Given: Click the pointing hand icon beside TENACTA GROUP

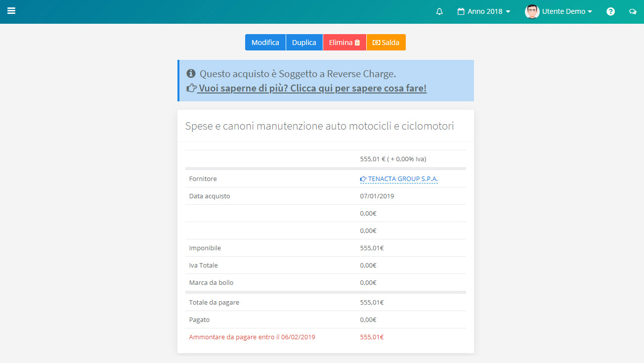Looking at the screenshot, I should [363, 179].
